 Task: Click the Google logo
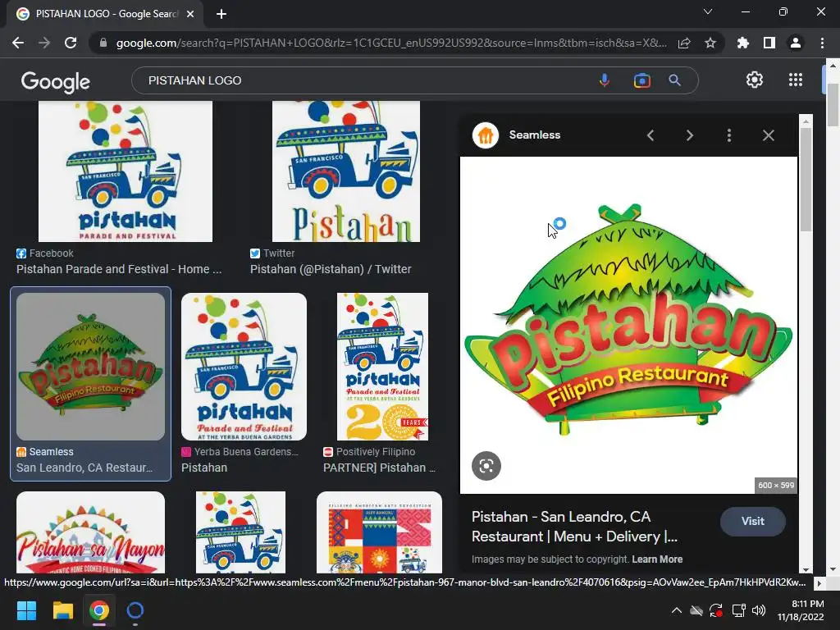[x=56, y=81]
